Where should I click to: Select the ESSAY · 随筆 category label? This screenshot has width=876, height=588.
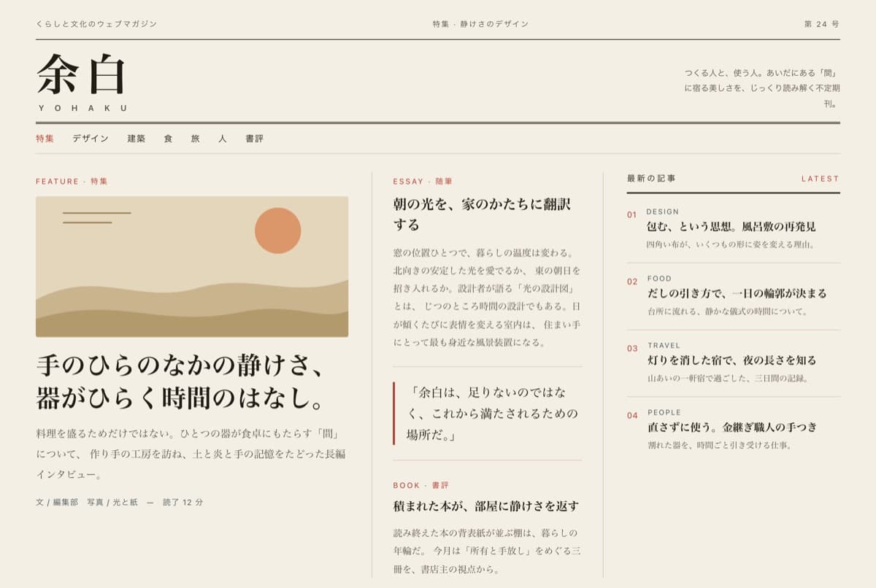423,181
